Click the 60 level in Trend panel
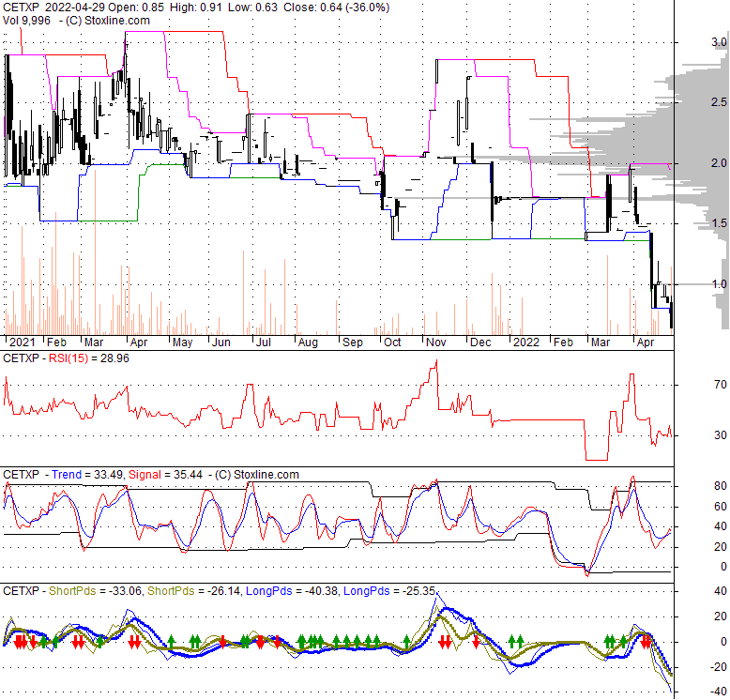 (721, 507)
